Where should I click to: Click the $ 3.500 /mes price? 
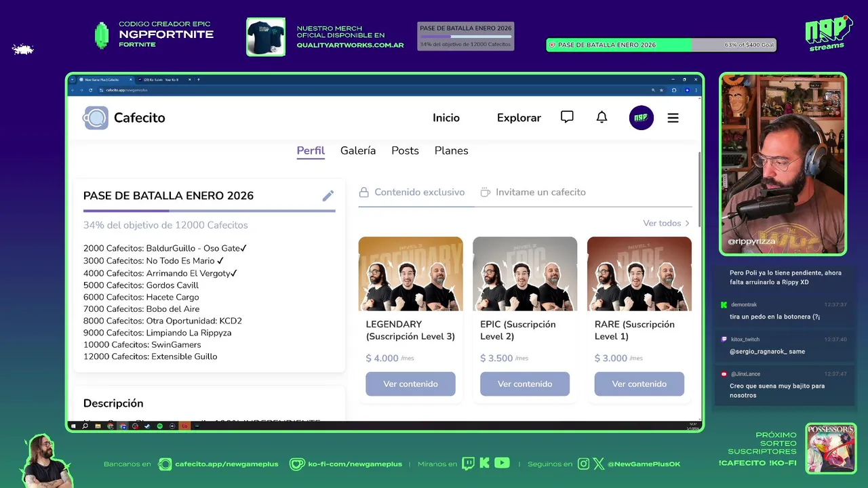505,358
